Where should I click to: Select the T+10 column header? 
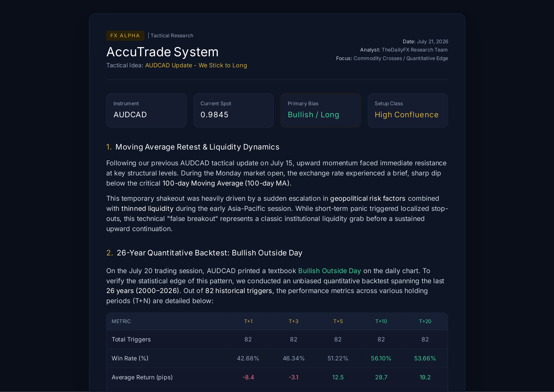pyautogui.click(x=381, y=322)
